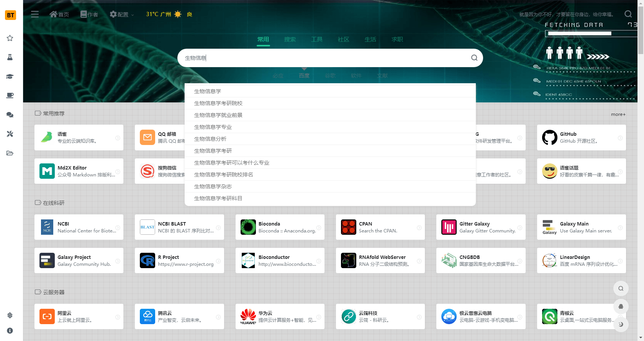Viewport: 644px width, 341px height.
Task: Choose suggestion 生物信息学考研科目
Action: coord(330,198)
